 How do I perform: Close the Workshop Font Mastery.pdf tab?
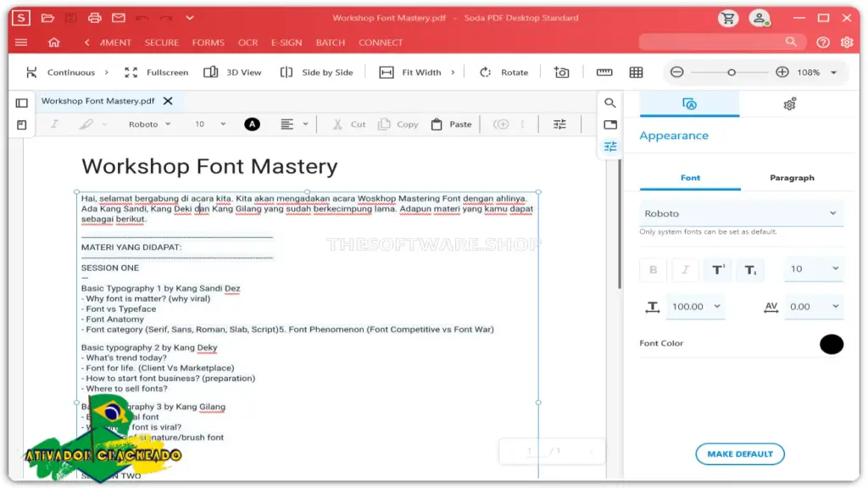pyautogui.click(x=168, y=102)
